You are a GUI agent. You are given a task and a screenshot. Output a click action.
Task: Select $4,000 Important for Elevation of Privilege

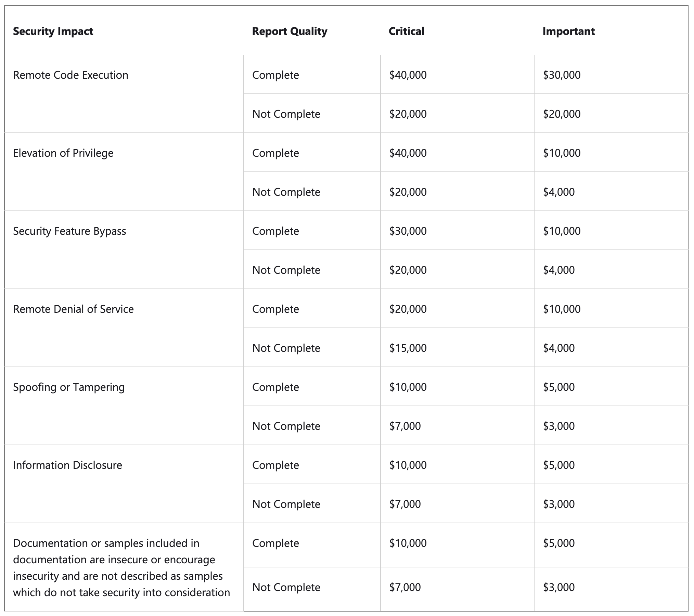(559, 192)
